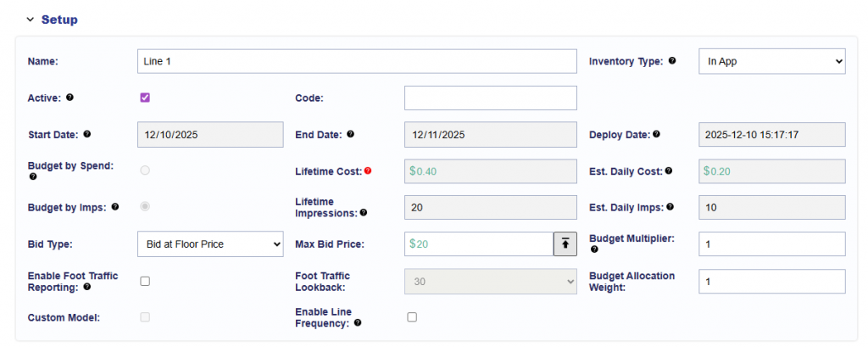Uncheck the Active checkbox
868x347 pixels.
pyautogui.click(x=145, y=98)
